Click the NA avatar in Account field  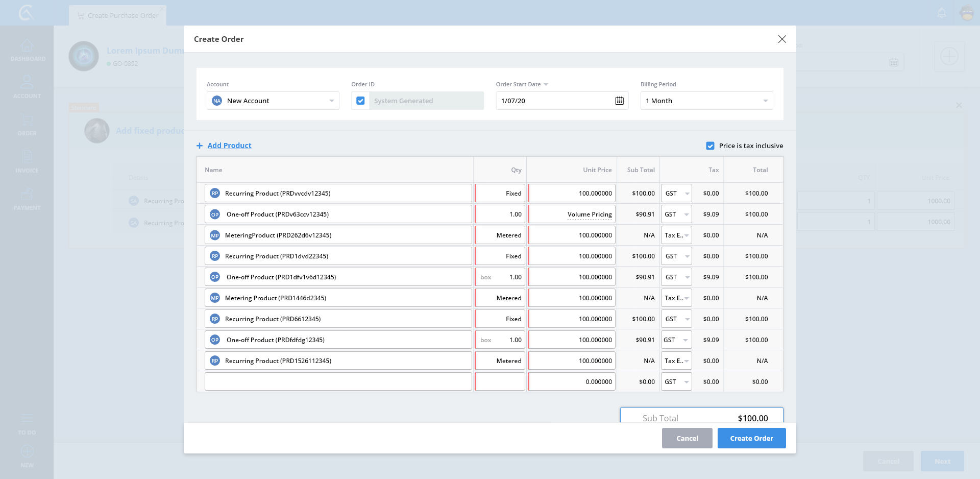coord(217,101)
